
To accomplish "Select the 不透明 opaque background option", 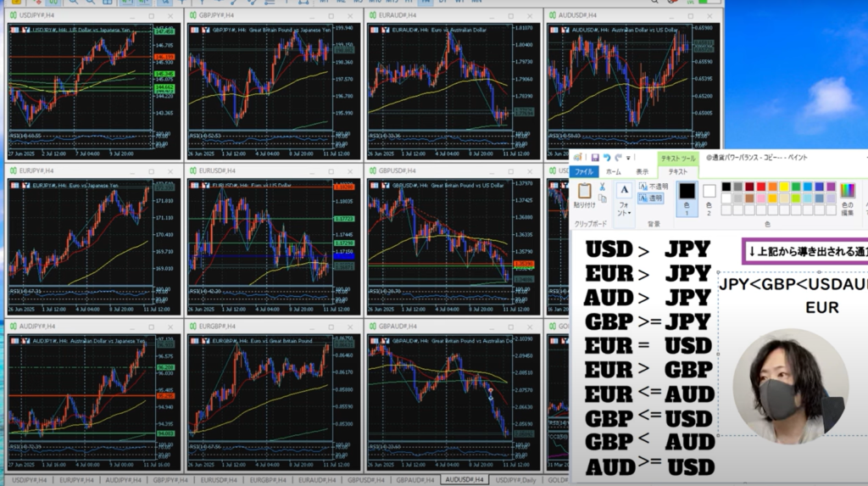I will coord(654,187).
